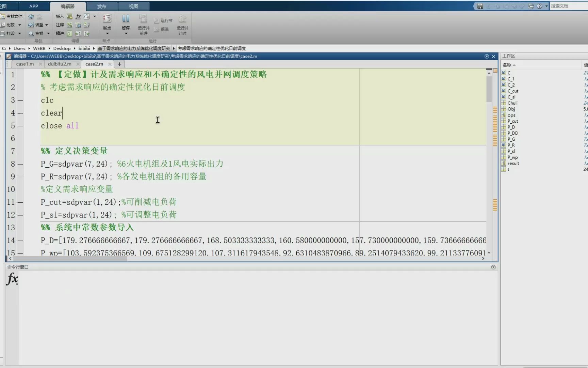
Task: Click the uncomment icon
Action: pyautogui.click(x=78, y=25)
